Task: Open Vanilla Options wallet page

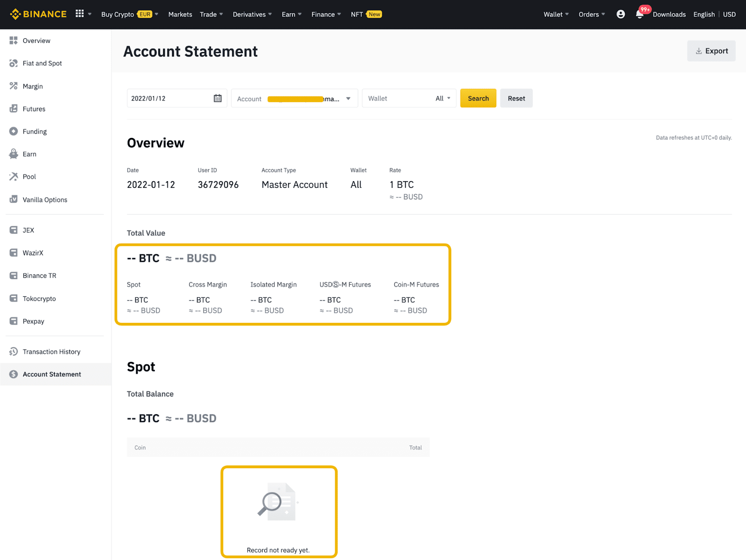Action: coord(45,199)
